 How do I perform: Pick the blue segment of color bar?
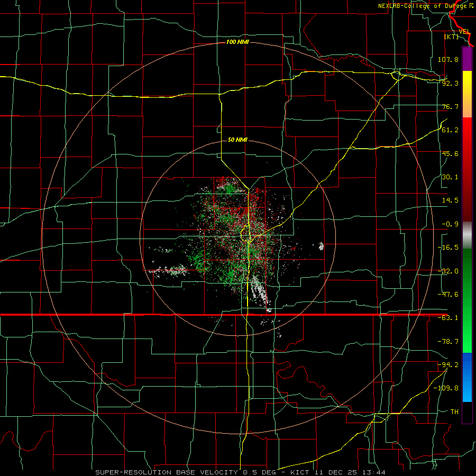[467, 377]
